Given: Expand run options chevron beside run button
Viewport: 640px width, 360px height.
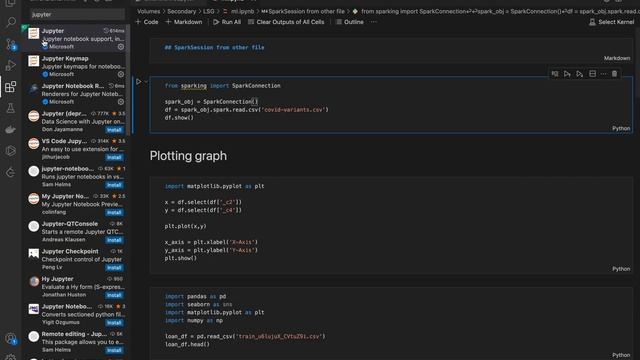Looking at the screenshot, I should 146,82.
